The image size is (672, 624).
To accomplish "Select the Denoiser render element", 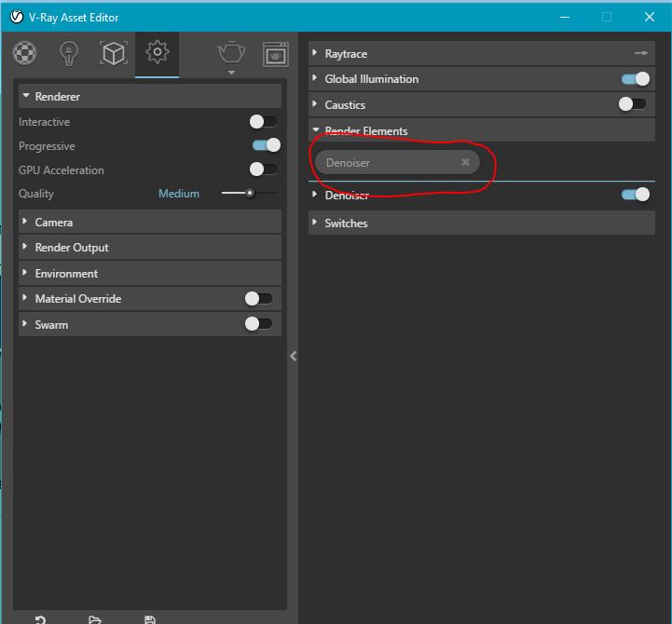I will [397, 162].
